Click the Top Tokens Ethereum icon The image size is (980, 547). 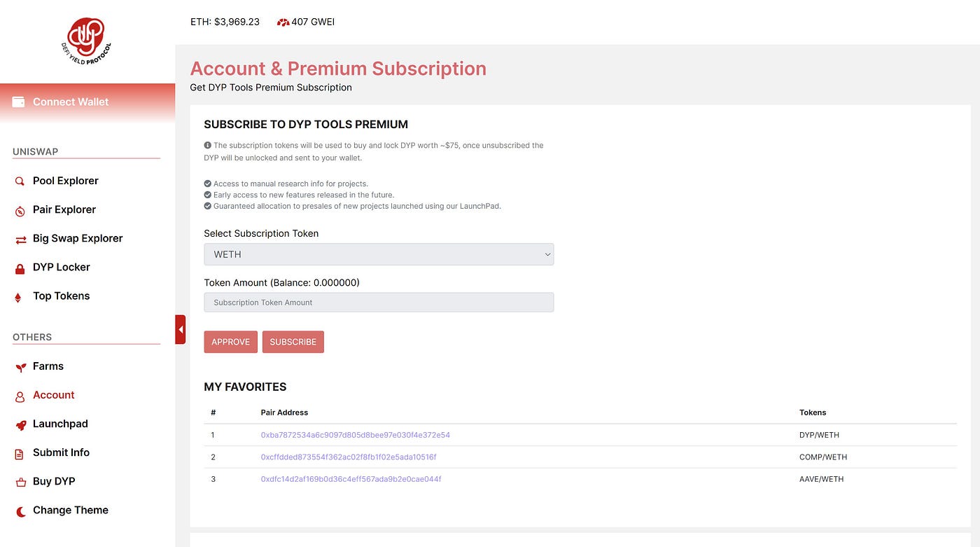click(x=18, y=297)
